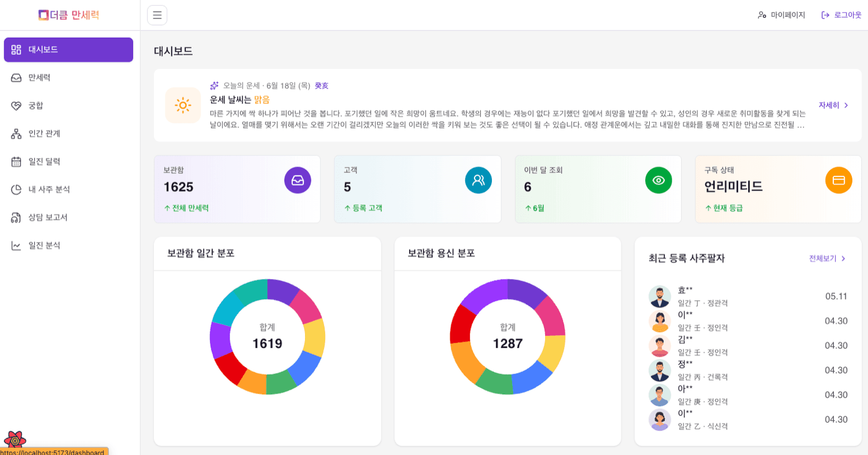Click the 마이페이지 user icon

pyautogui.click(x=762, y=15)
